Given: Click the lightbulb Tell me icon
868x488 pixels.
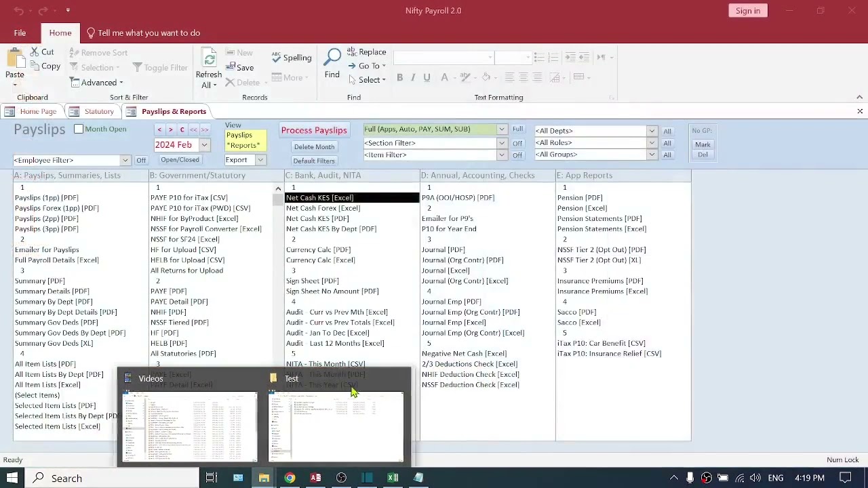Looking at the screenshot, I should point(91,33).
